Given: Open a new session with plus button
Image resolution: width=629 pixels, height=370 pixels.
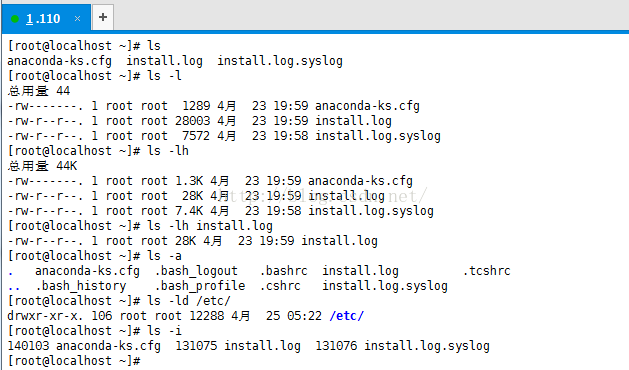Looking at the screenshot, I should click(x=103, y=17).
